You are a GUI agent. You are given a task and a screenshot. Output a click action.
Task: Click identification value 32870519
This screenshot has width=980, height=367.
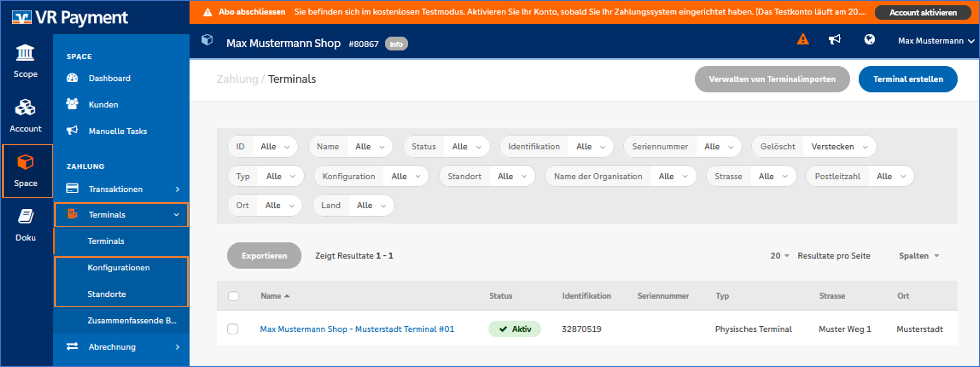582,329
